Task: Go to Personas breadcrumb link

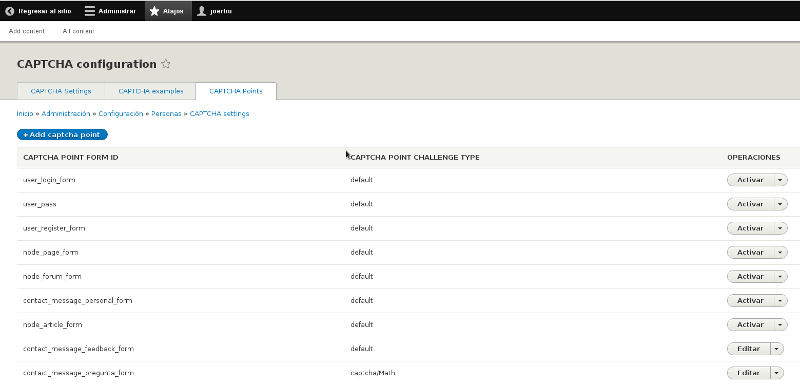Action: tap(166, 114)
